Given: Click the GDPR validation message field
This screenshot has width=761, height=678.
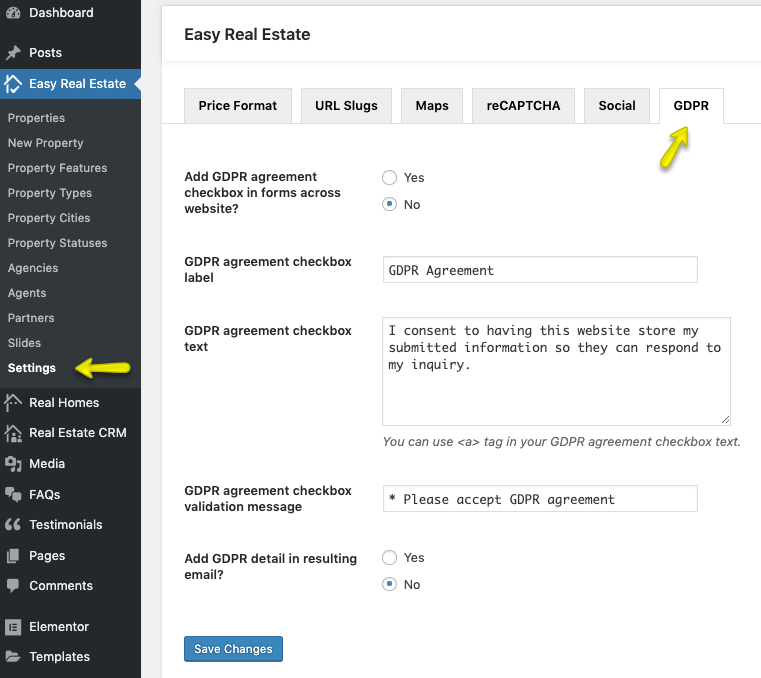Looking at the screenshot, I should click(540, 499).
